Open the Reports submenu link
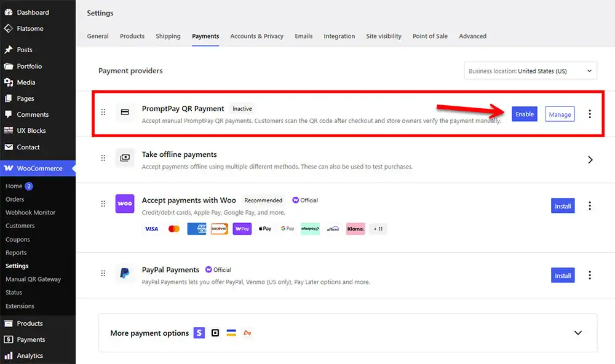Screen dimensions: 615x364 [16, 253]
